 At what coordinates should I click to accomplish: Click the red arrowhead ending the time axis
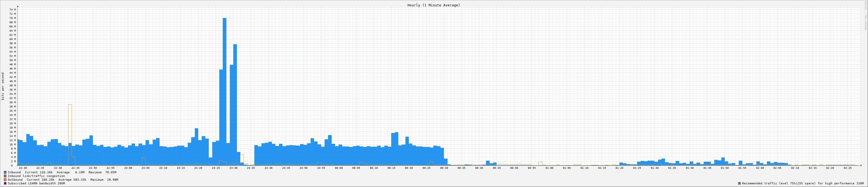click(860, 165)
